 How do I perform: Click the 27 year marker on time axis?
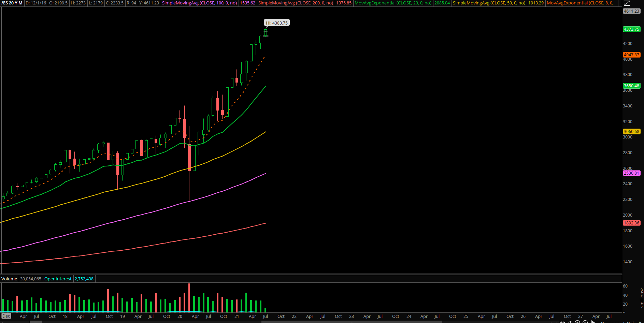pos(581,317)
